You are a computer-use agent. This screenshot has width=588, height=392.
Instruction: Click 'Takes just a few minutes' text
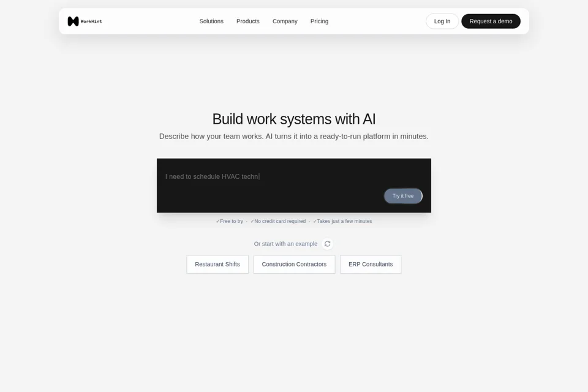[344, 221]
